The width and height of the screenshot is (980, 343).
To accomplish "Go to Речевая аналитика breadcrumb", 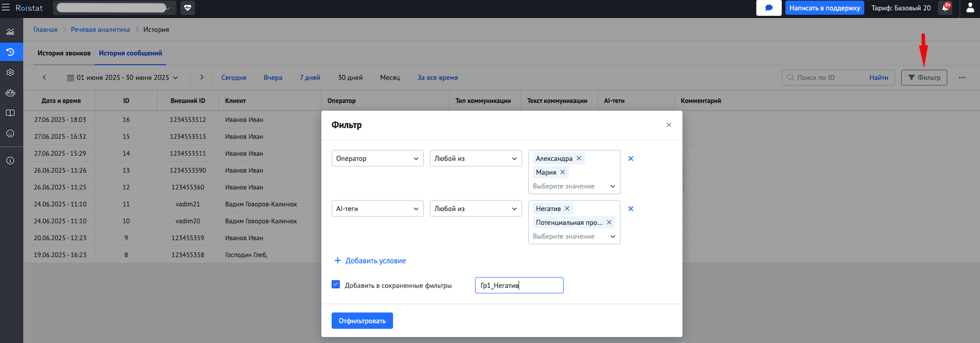I will point(101,30).
